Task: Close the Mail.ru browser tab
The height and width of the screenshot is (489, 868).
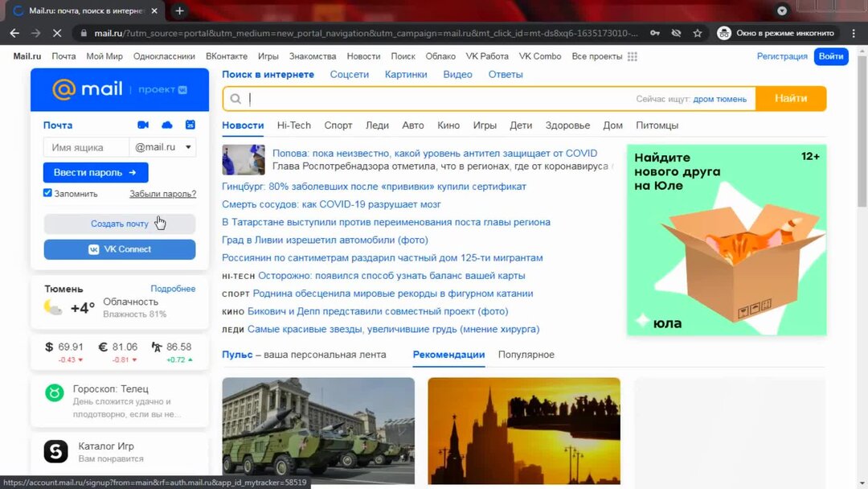Action: pos(154,10)
